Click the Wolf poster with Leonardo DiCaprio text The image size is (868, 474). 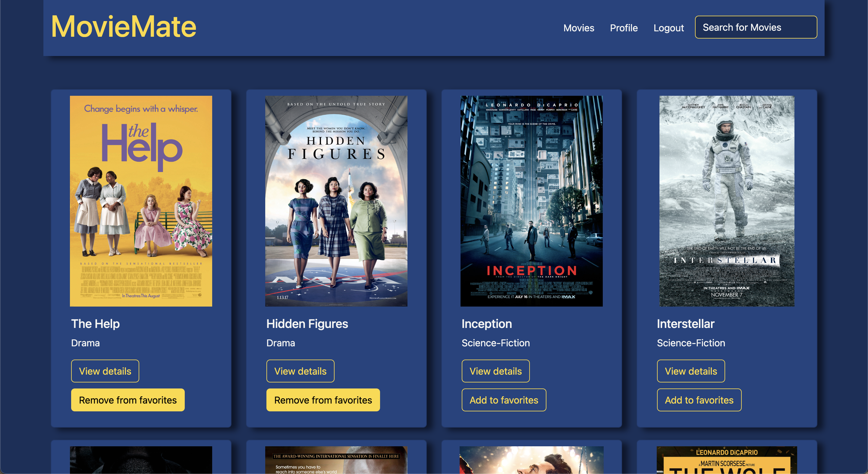click(726, 460)
